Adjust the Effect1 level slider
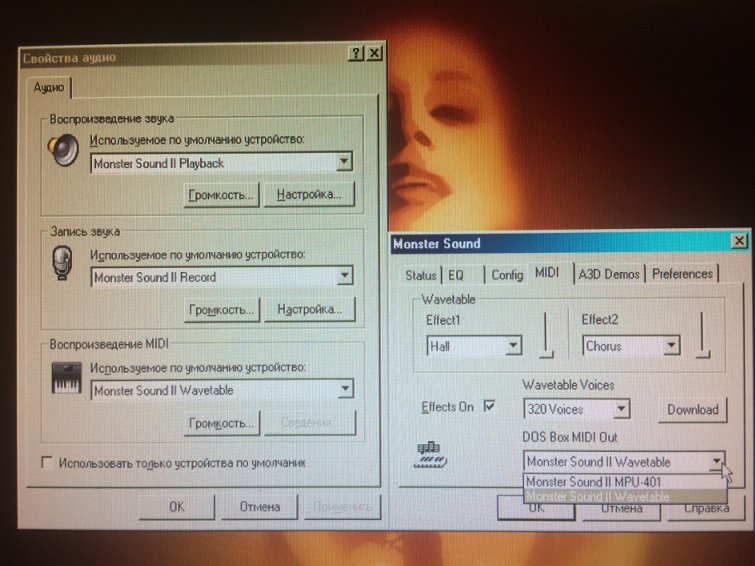The height and width of the screenshot is (566, 755). point(546,335)
